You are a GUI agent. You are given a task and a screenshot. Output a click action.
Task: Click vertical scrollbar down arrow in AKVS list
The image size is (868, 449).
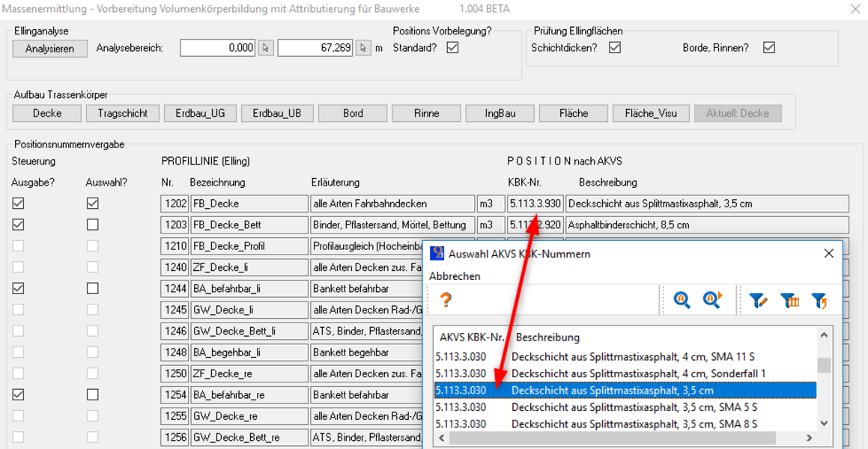(824, 424)
